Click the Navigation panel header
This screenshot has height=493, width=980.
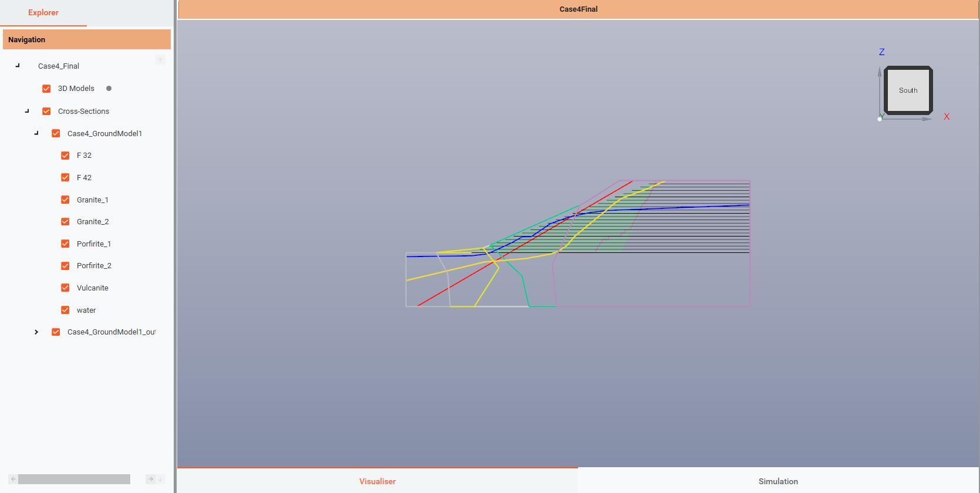pyautogui.click(x=87, y=39)
